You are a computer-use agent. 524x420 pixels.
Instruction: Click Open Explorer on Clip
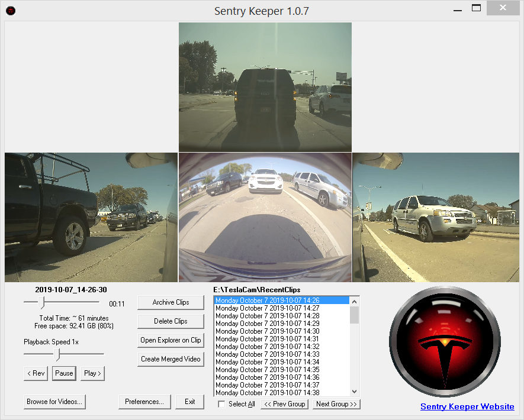coord(171,340)
